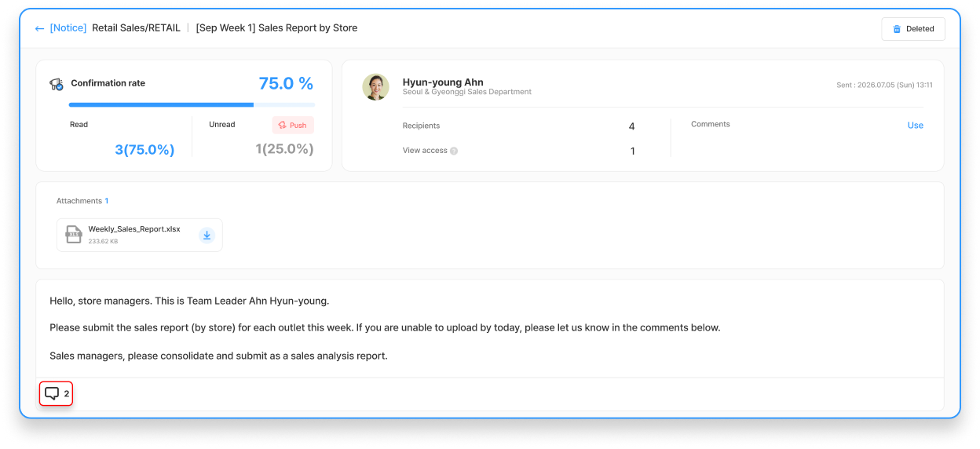
Task: Open comments via speech bubble icon
Action: tap(52, 393)
